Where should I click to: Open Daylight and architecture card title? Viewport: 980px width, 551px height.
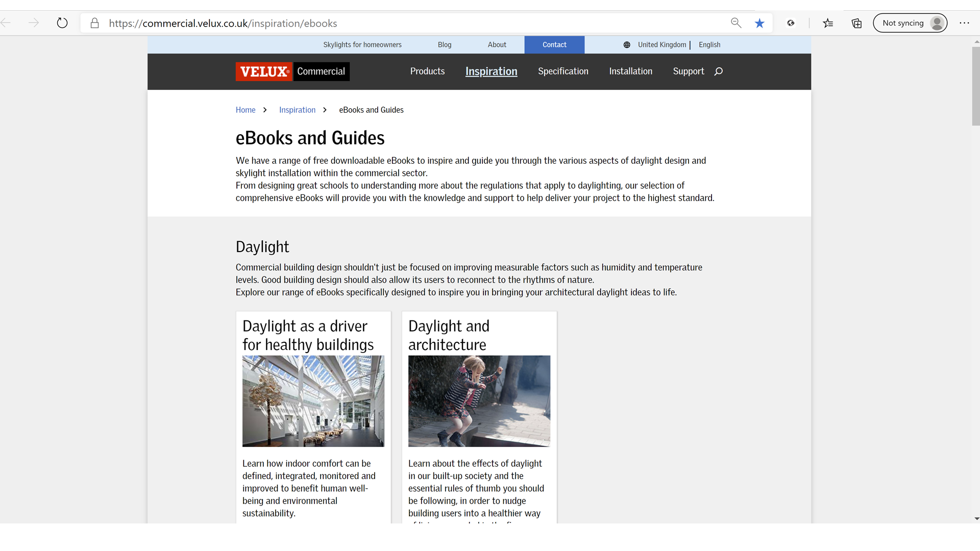(449, 335)
